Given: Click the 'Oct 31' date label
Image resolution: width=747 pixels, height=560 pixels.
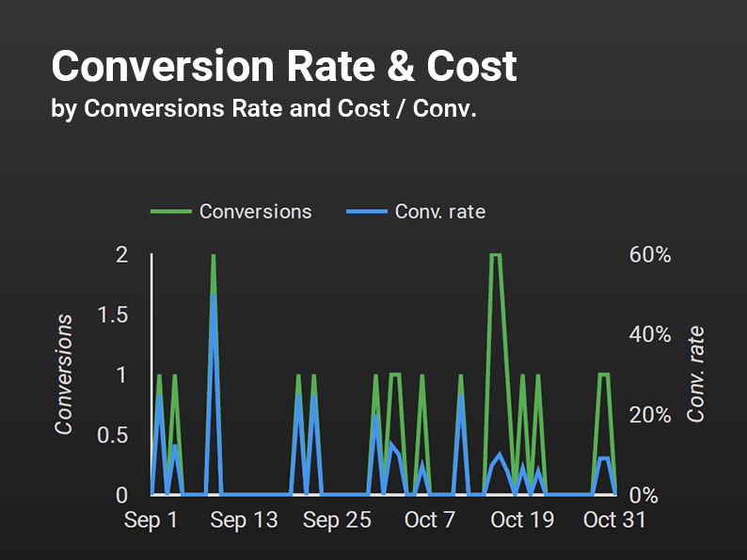Looking at the screenshot, I should click(613, 520).
